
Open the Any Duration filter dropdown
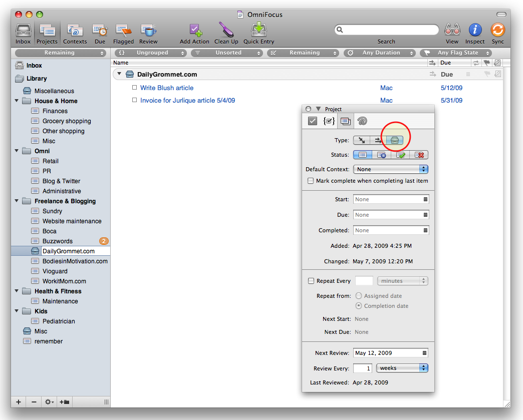coord(379,53)
